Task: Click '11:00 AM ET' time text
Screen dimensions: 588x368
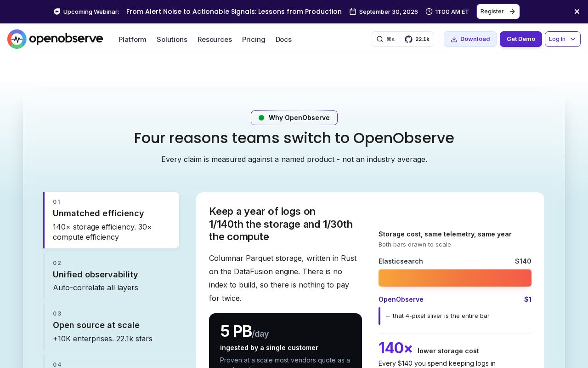Action: 452,11
